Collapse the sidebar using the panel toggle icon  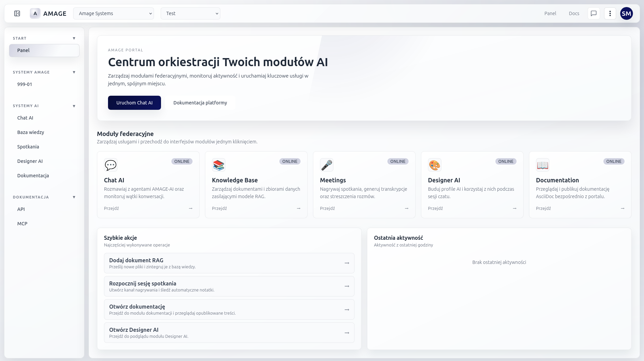[17, 13]
